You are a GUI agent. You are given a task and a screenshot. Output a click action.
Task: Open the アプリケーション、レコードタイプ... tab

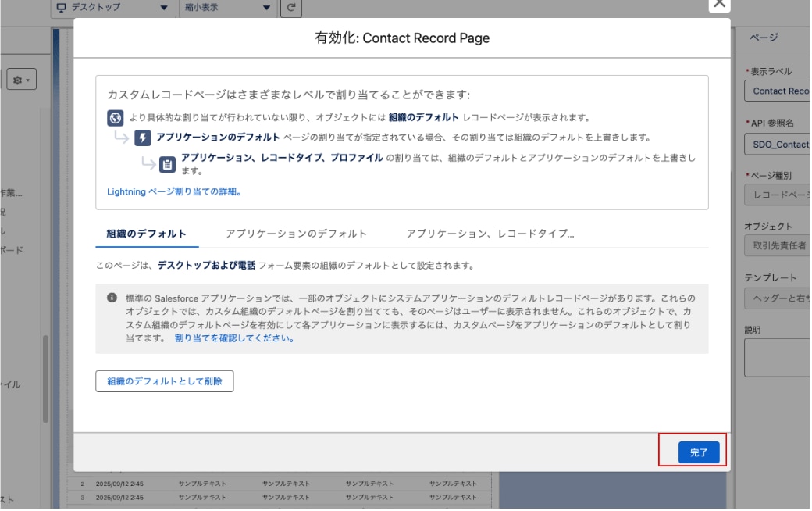490,234
